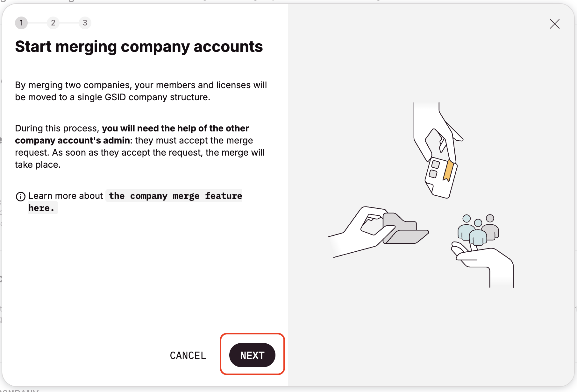Click the "Learn more about" text
577x392 pixels.
[66, 196]
